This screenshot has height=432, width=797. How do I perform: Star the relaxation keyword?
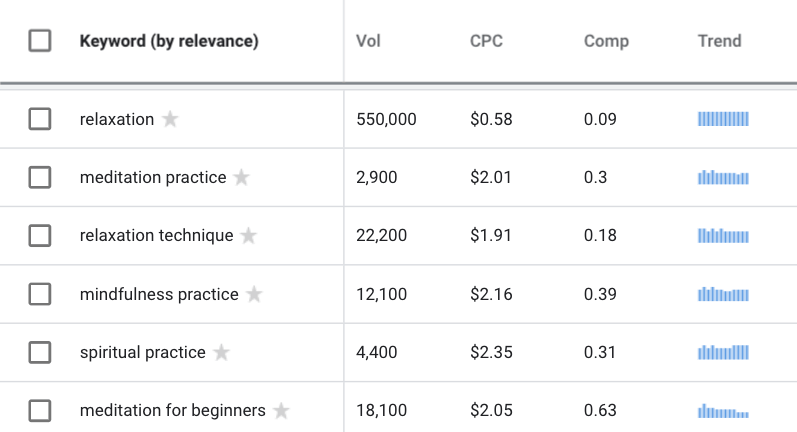tap(170, 119)
